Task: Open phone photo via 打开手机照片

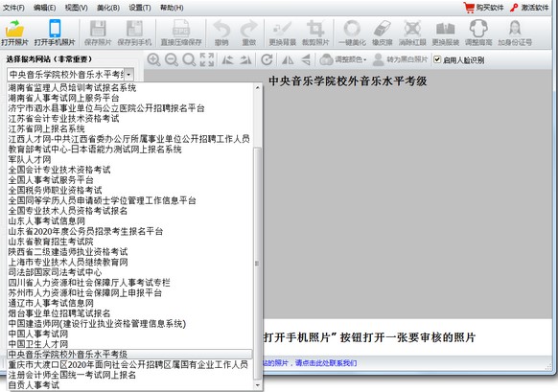Action: pyautogui.click(x=55, y=33)
